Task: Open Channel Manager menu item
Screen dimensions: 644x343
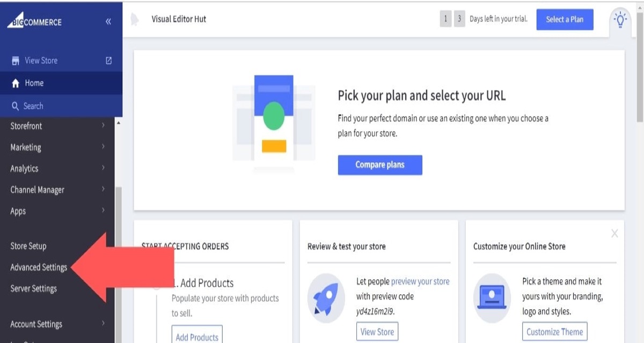Action: tap(38, 190)
